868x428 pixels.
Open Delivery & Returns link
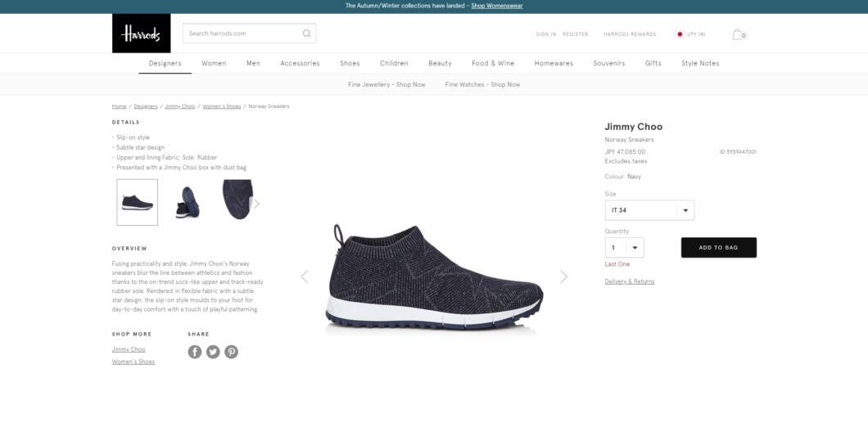(x=630, y=282)
